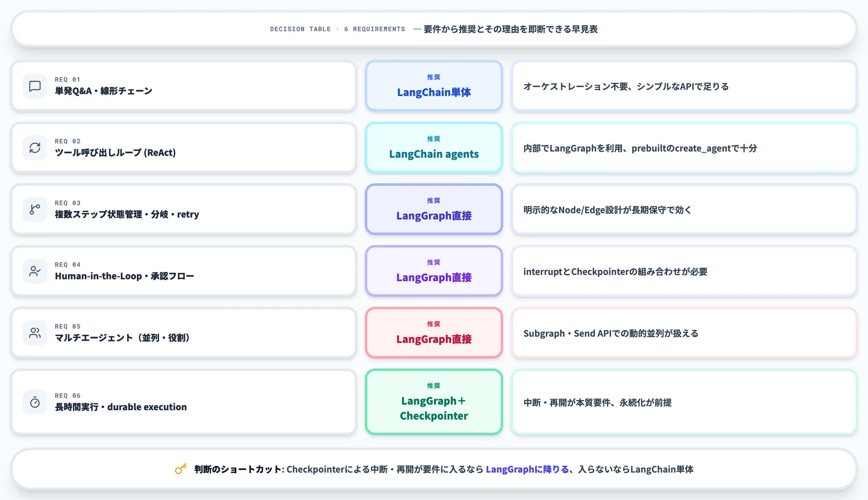Click the reason Subgraph・Send APIでの動的並列が扱える
Image resolution: width=868 pixels, height=500 pixels.
pos(611,334)
